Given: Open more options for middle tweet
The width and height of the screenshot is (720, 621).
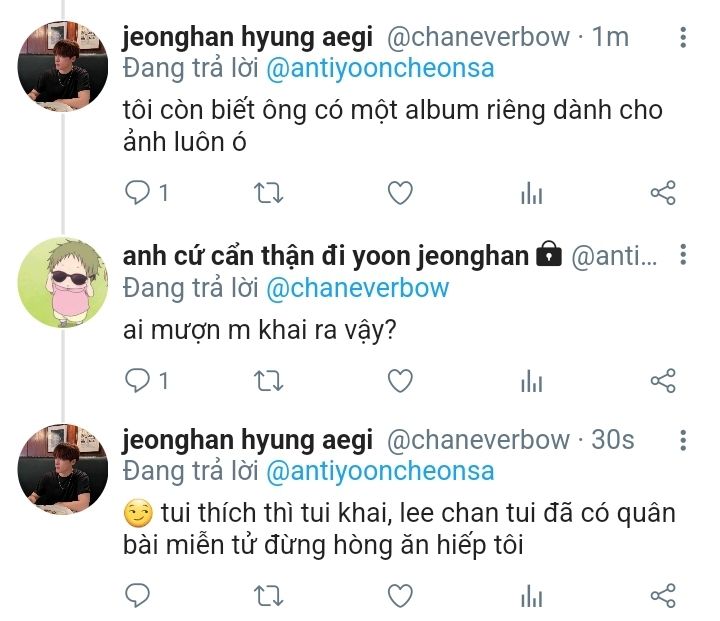Looking at the screenshot, I should point(683,254).
